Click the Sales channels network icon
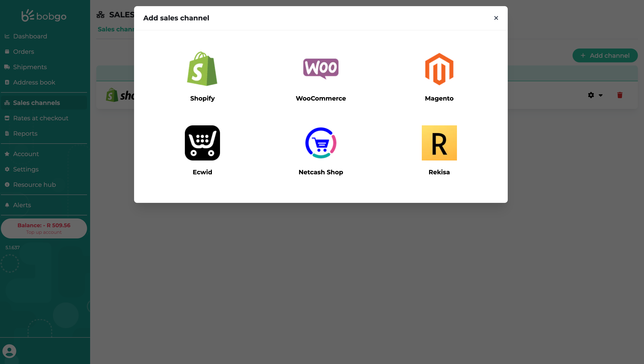Screen dimensions: 644x364 pos(7,103)
